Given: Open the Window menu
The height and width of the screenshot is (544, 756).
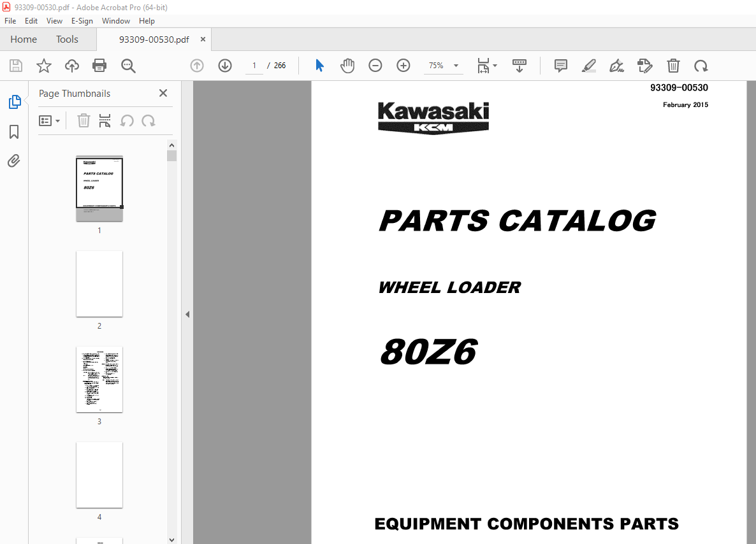Looking at the screenshot, I should (116, 21).
